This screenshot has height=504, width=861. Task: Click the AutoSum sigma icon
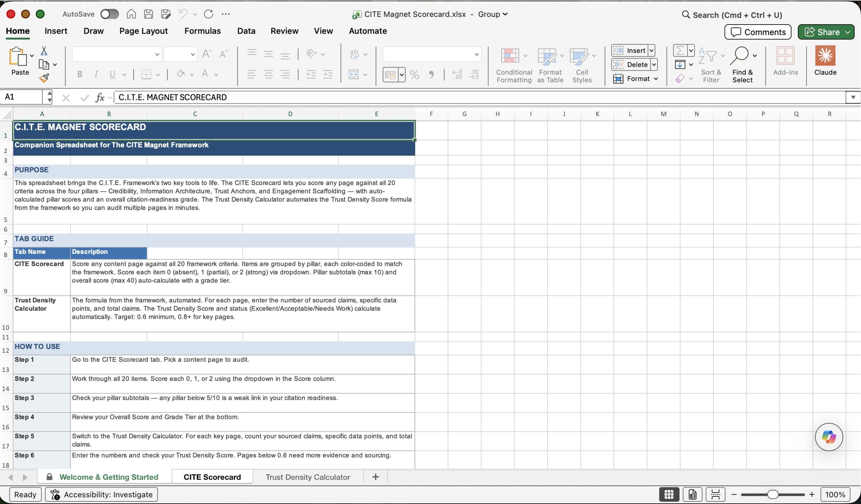tap(680, 50)
